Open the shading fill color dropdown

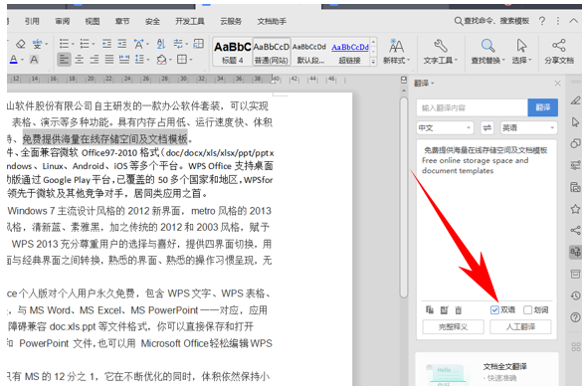pyautogui.click(x=171, y=60)
